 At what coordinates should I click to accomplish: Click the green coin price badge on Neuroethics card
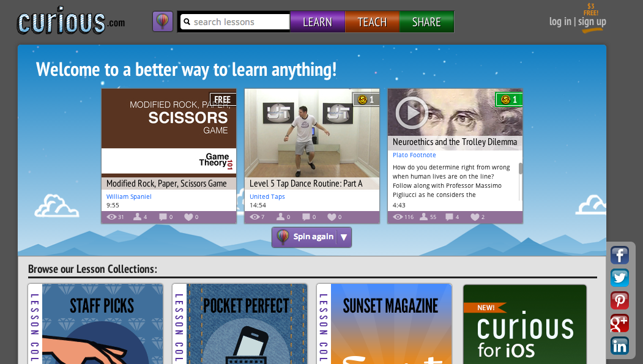pos(509,99)
